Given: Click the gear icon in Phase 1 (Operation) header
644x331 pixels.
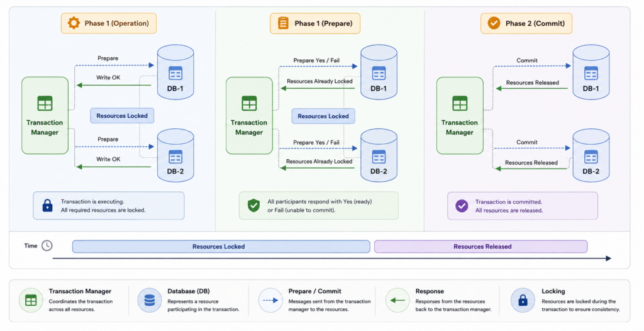Looking at the screenshot, I should (74, 23).
